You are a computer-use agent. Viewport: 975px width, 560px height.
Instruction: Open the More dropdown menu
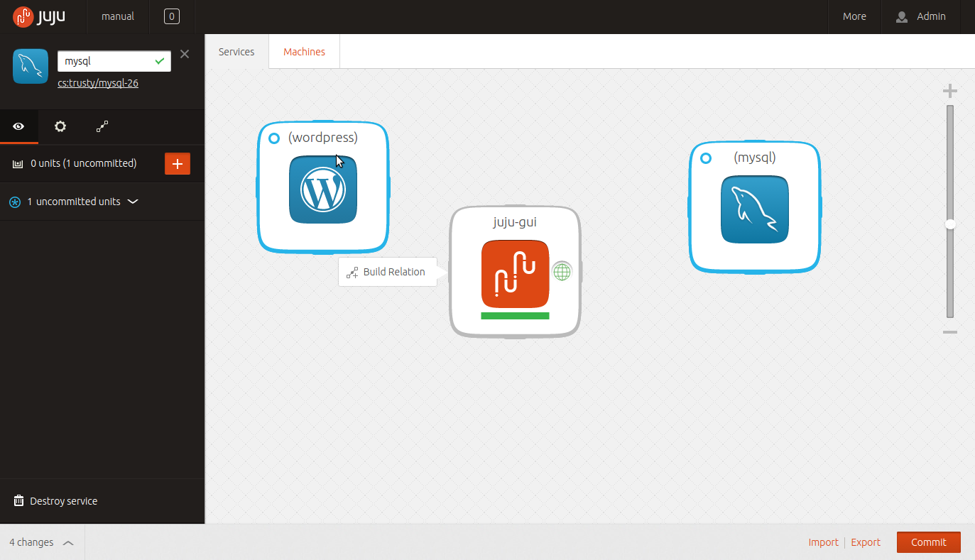coord(854,16)
